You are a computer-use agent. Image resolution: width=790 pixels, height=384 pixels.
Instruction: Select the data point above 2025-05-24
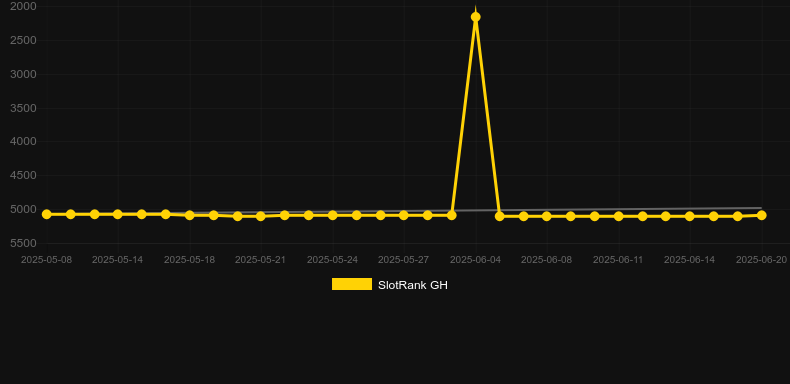pos(333,215)
